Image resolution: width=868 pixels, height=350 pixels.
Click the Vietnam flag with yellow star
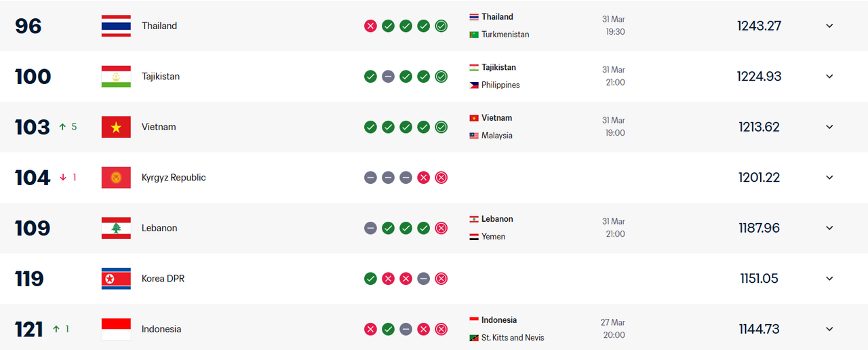pos(116,127)
